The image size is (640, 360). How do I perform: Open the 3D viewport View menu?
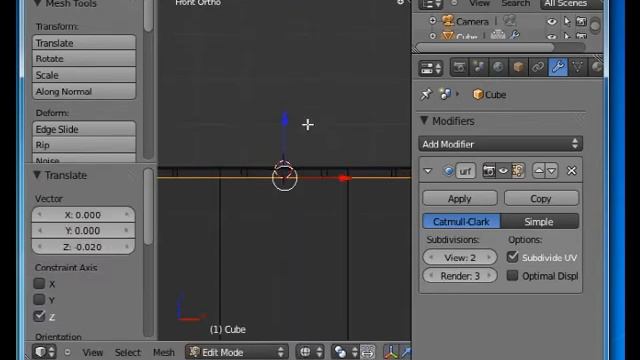tap(93, 352)
